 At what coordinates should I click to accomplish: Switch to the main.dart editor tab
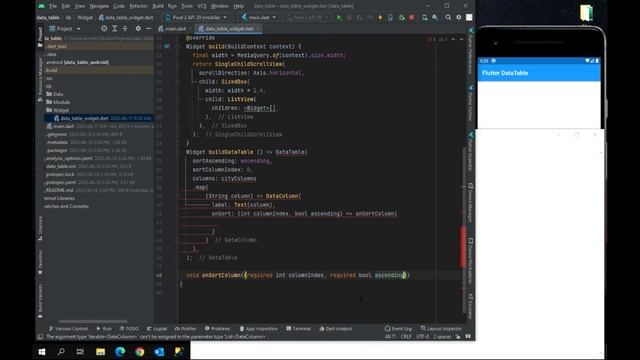pyautogui.click(x=172, y=29)
